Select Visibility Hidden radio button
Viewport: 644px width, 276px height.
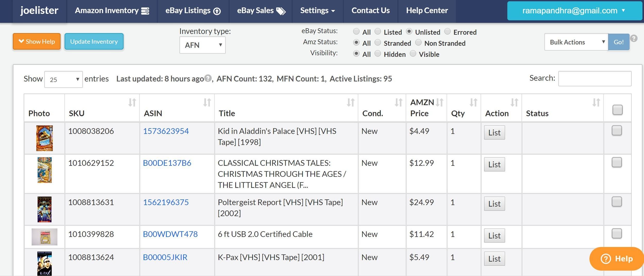378,54
